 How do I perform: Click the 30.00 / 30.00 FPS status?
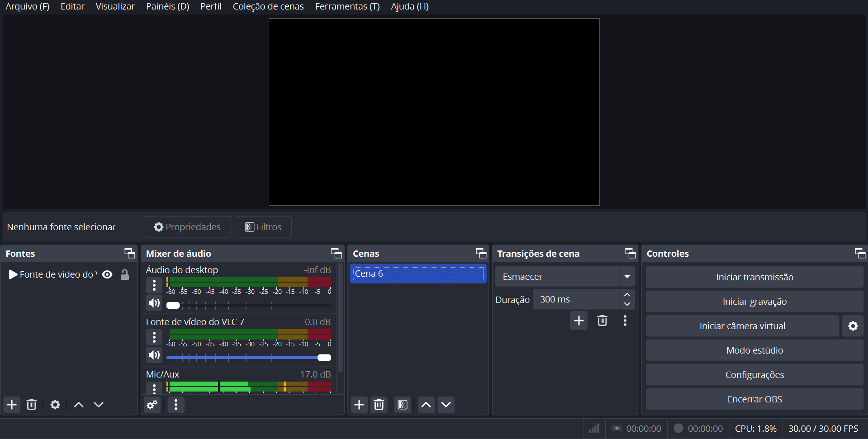(x=823, y=429)
